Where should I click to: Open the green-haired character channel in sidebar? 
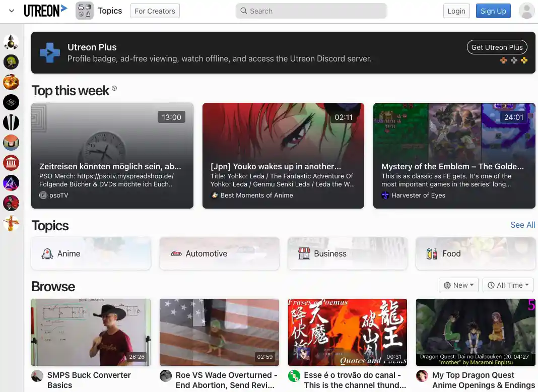(11, 62)
